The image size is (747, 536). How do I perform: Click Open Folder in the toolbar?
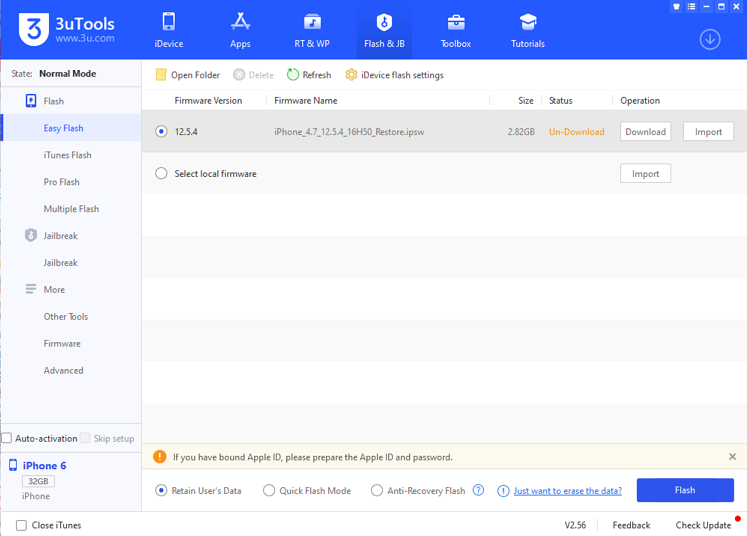(x=188, y=75)
